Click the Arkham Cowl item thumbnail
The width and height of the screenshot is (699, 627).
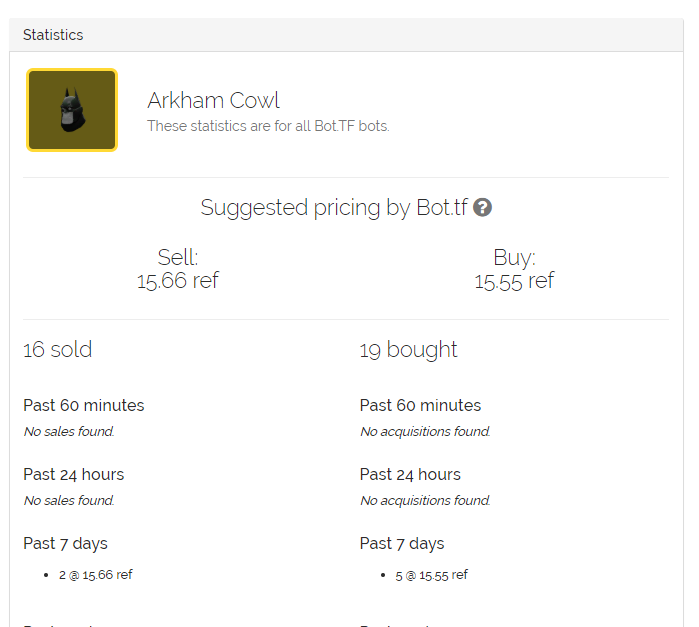(x=72, y=110)
